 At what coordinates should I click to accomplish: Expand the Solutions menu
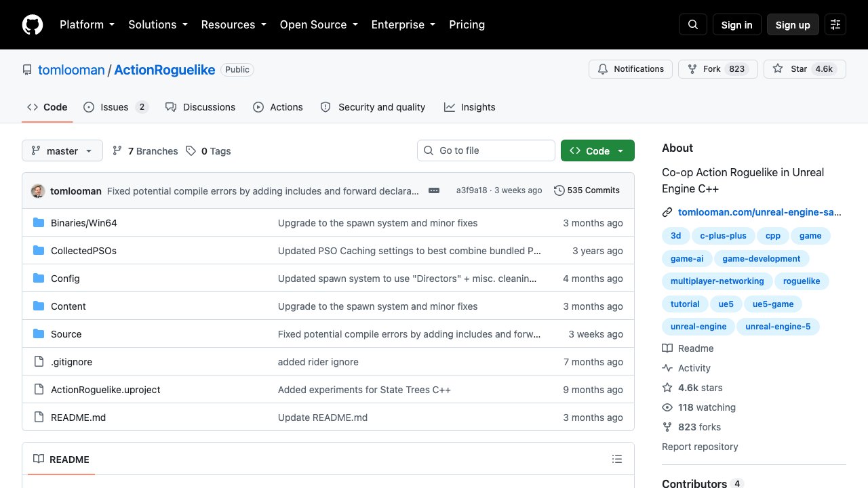tap(157, 24)
